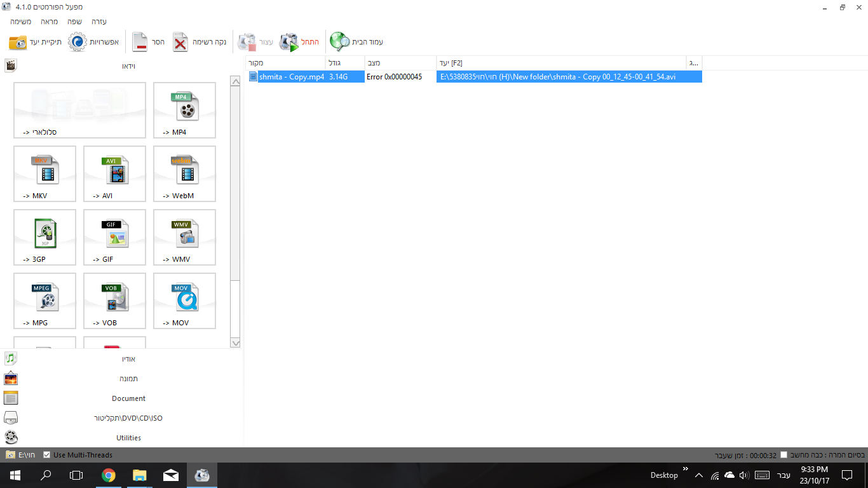Click the Output [F2] (יעד) column header
Viewport: 868px width, 488px height.
pos(561,63)
